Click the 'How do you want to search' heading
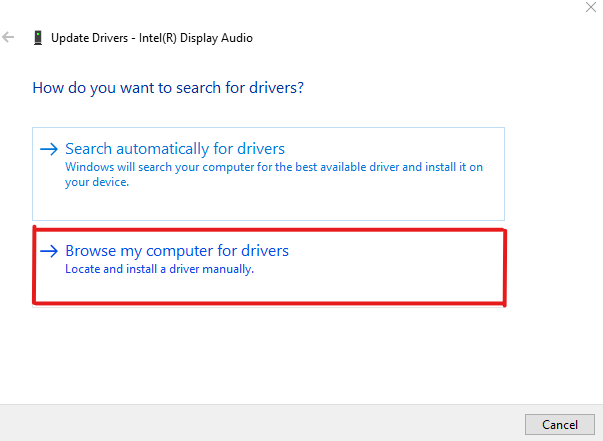This screenshot has height=441, width=603. tap(168, 88)
